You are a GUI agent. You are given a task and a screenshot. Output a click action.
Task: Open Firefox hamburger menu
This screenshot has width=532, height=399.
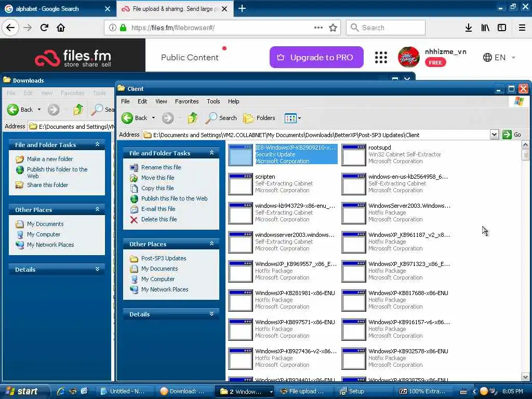point(522,28)
